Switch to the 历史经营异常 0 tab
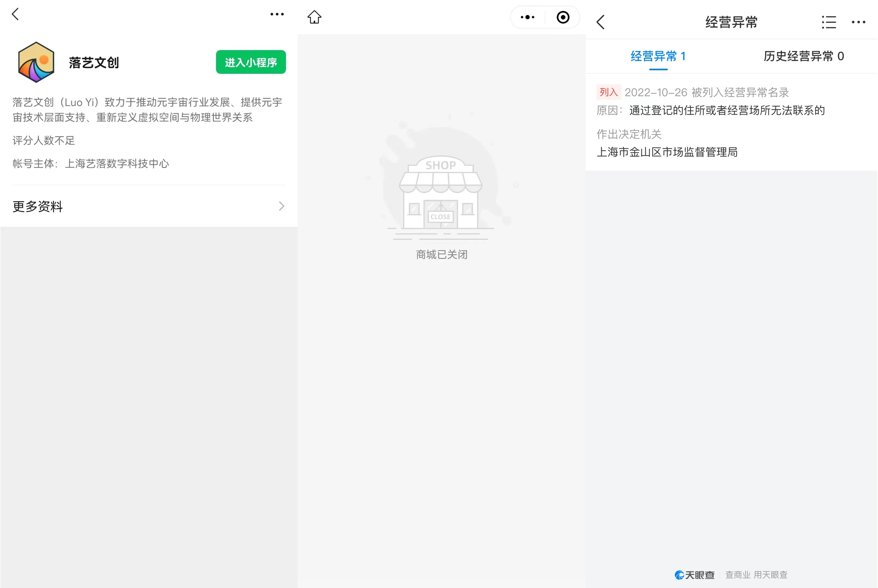Viewport: 878px width, 588px height. tap(804, 56)
